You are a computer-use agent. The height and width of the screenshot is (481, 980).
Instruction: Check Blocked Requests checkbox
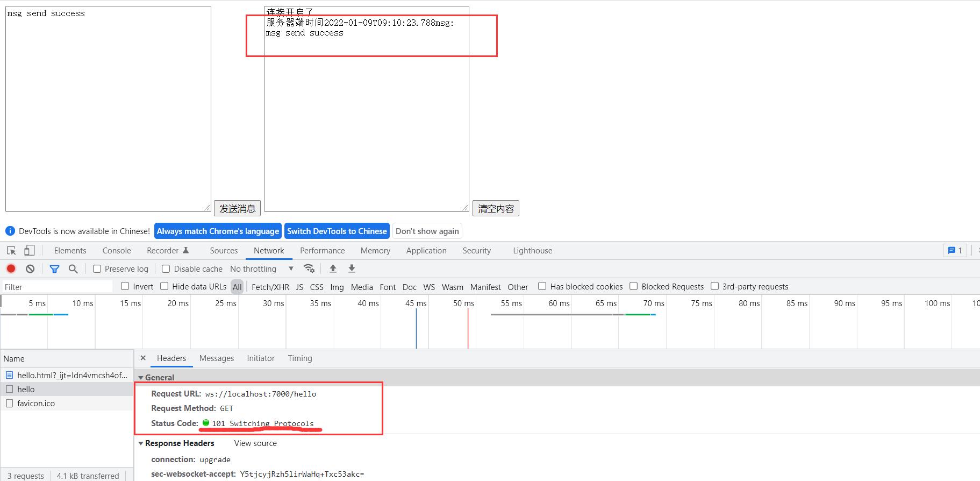coord(634,286)
